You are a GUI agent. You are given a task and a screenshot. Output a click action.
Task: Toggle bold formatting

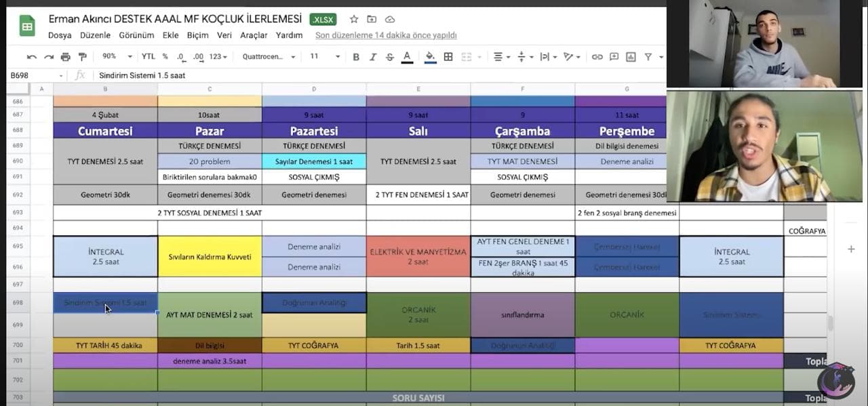(356, 57)
